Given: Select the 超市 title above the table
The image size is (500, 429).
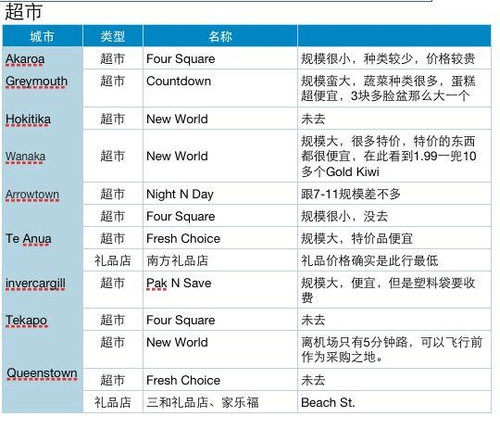Looking at the screenshot, I should point(23,12).
